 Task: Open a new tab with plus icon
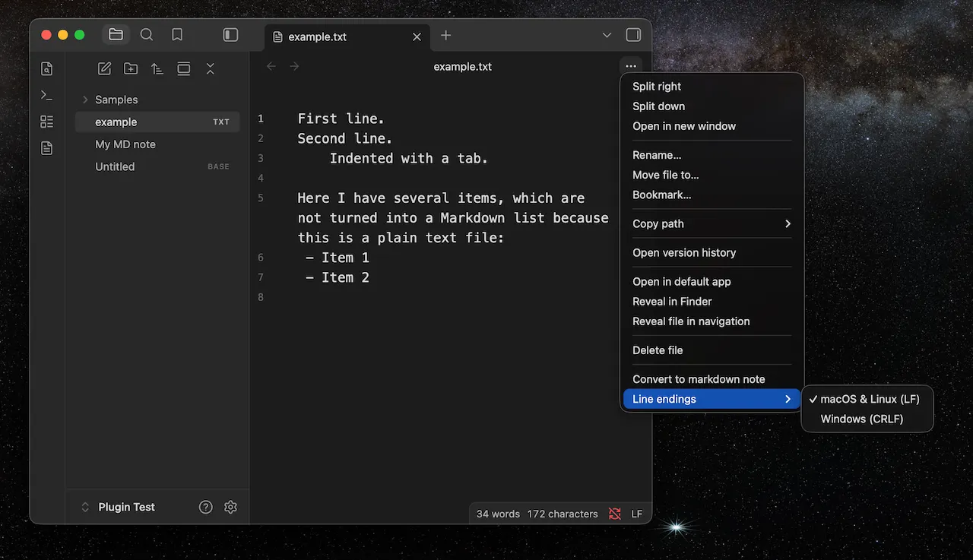pyautogui.click(x=446, y=35)
